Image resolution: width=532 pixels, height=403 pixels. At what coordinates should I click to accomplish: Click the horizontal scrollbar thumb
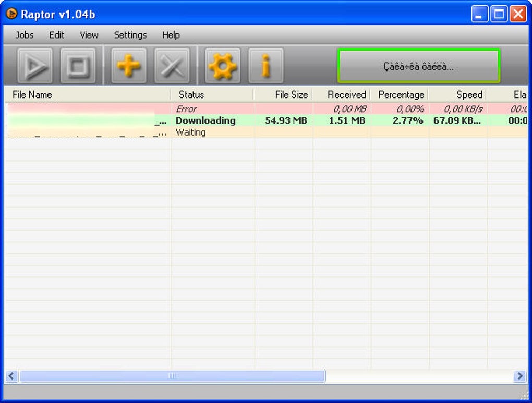(172, 376)
